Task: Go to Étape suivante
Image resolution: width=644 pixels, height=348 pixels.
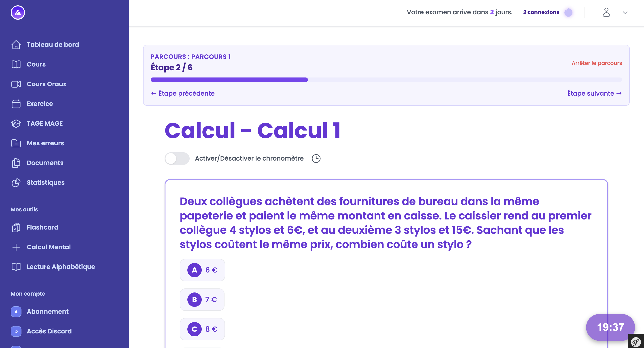Action: [594, 93]
